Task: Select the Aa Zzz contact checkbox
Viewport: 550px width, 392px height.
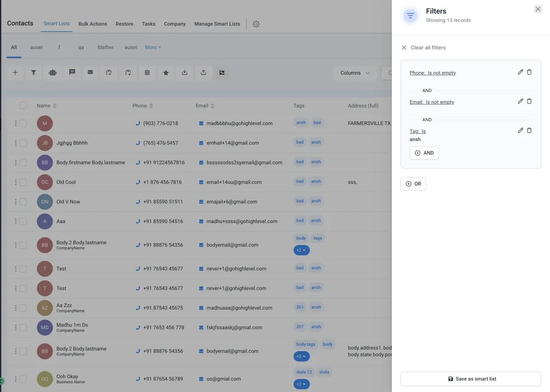Action: [23, 308]
